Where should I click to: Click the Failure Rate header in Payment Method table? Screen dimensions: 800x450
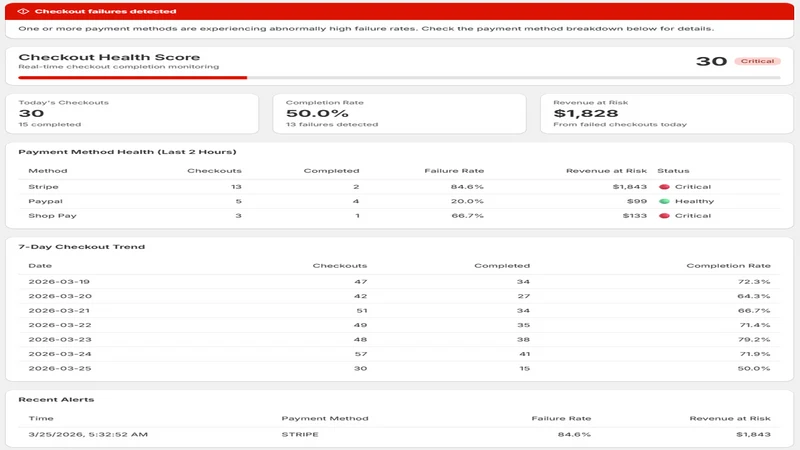(454, 170)
